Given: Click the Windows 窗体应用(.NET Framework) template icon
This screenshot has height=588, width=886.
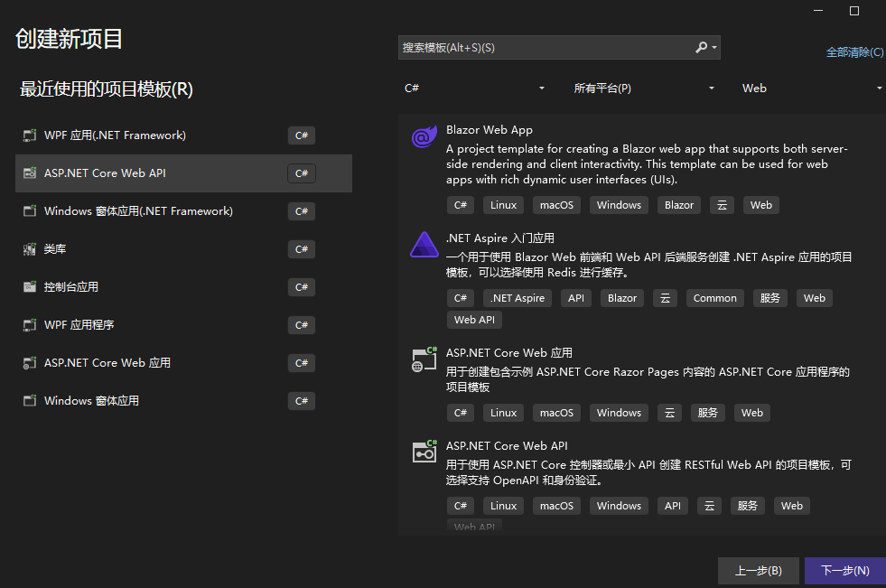Looking at the screenshot, I should [30, 211].
